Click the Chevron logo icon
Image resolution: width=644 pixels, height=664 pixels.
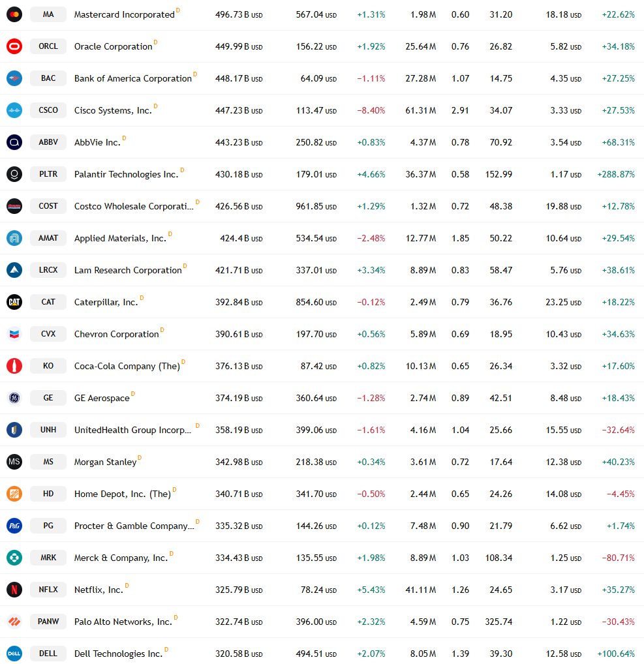[14, 334]
